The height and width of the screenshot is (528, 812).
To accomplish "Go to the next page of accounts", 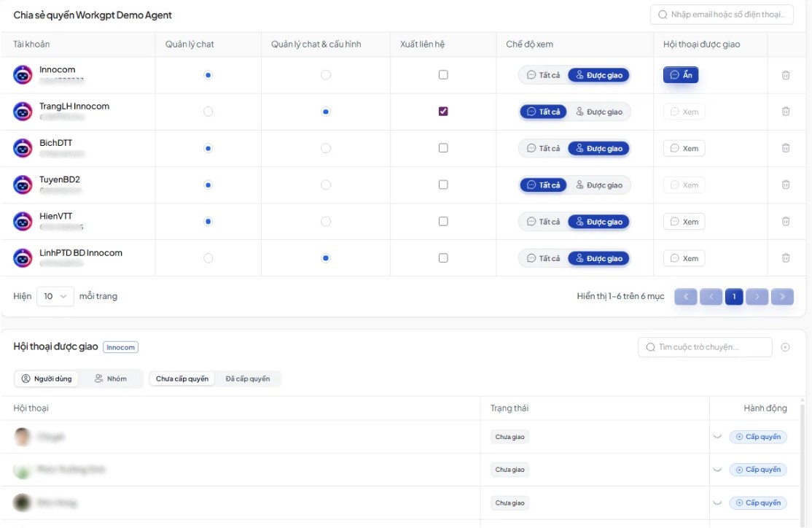I will (757, 296).
